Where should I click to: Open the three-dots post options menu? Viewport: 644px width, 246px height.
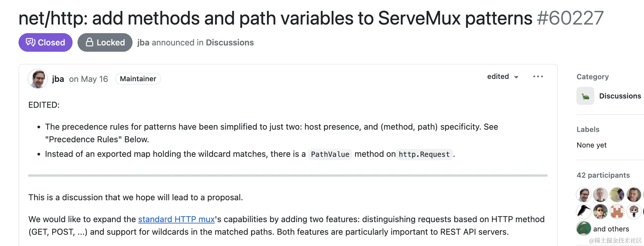point(538,77)
